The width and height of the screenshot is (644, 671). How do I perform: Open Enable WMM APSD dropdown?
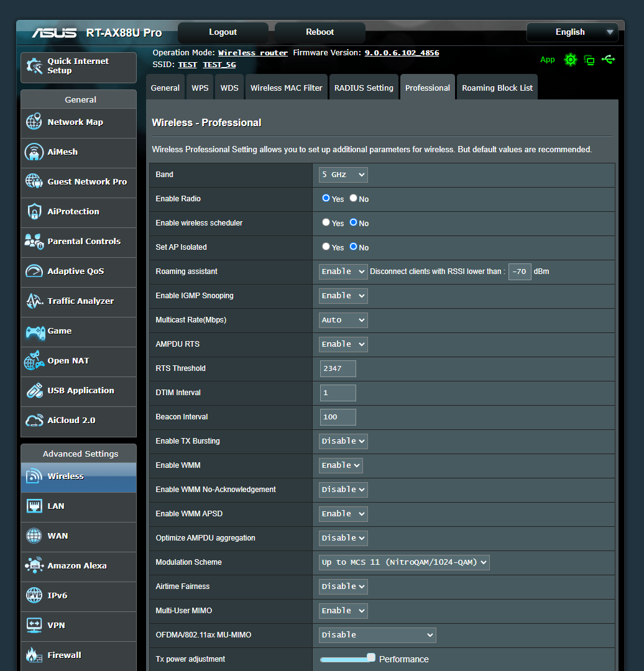[343, 514]
